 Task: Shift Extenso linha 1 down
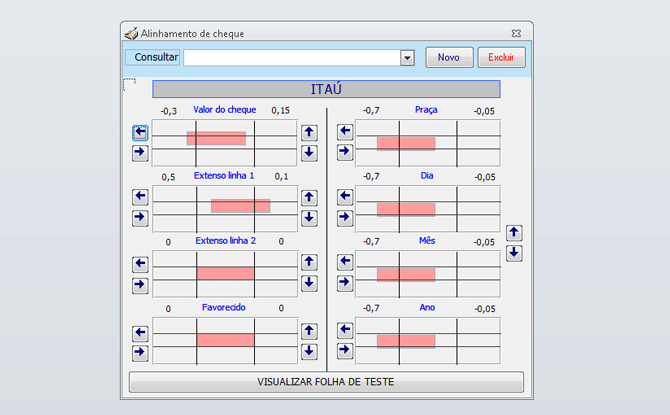point(309,218)
